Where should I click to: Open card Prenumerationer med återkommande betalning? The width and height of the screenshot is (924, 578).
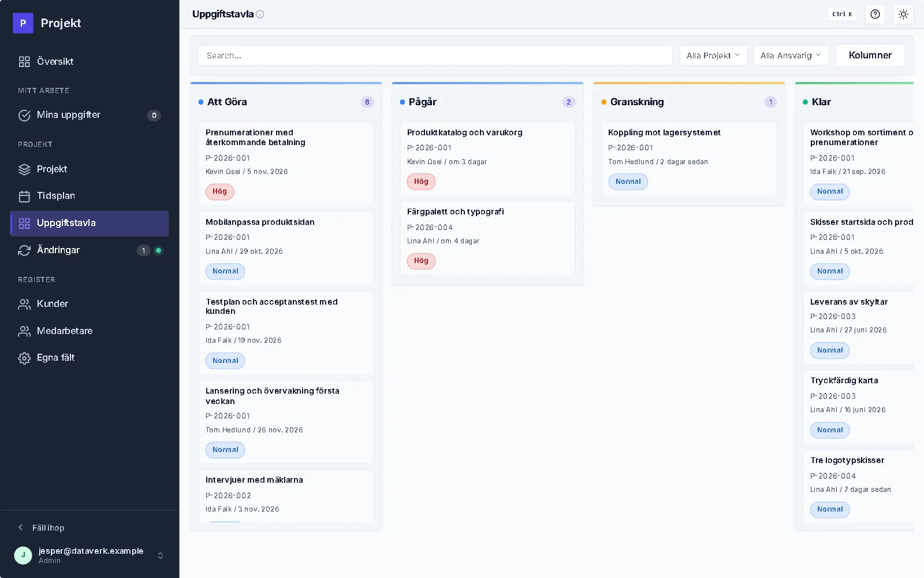coord(286,164)
